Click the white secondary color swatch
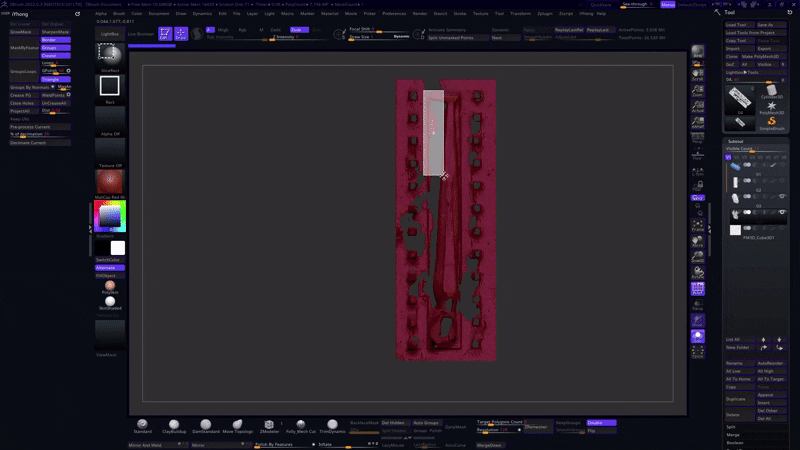This screenshot has width=800, height=450. [118, 248]
